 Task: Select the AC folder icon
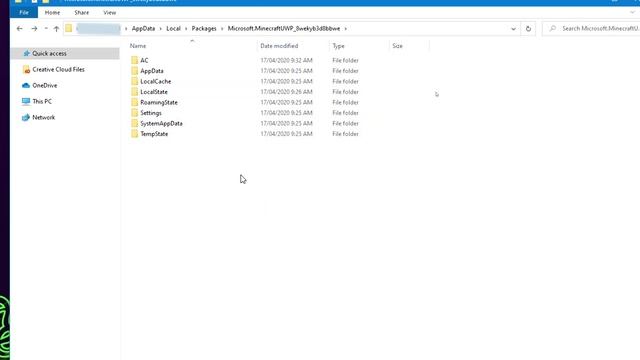tap(135, 60)
